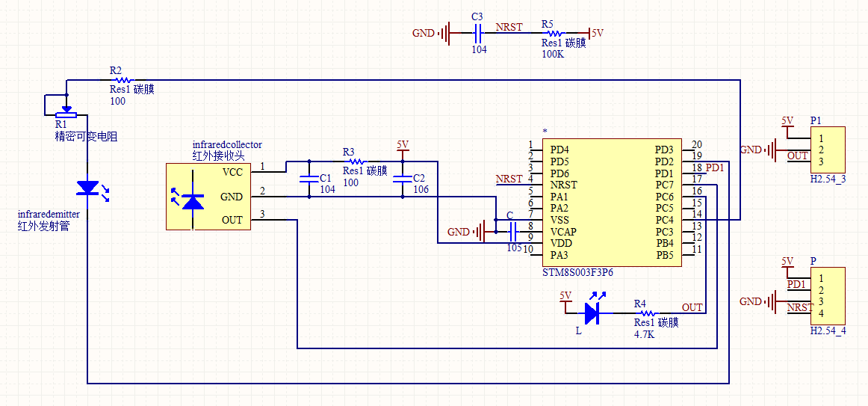Select capacitor C2 symbol
The height and width of the screenshot is (406, 868).
(403, 179)
